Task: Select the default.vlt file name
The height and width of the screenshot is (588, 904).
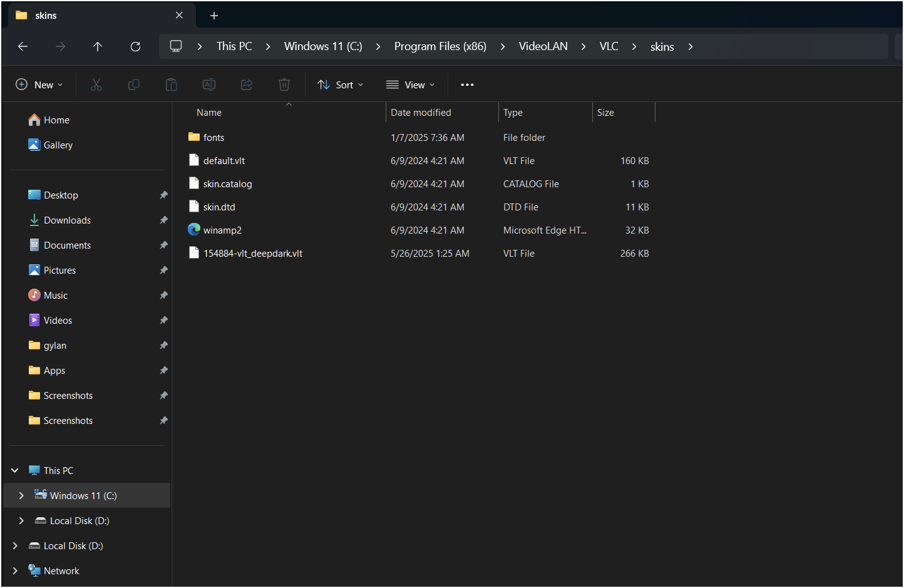Action: click(x=224, y=160)
